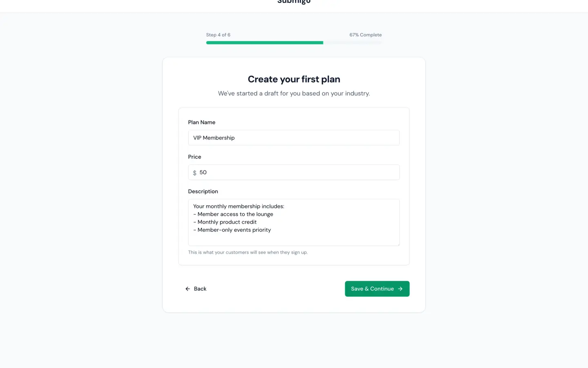The image size is (588, 368).
Task: Click the 67% Complete label
Action: click(x=365, y=35)
